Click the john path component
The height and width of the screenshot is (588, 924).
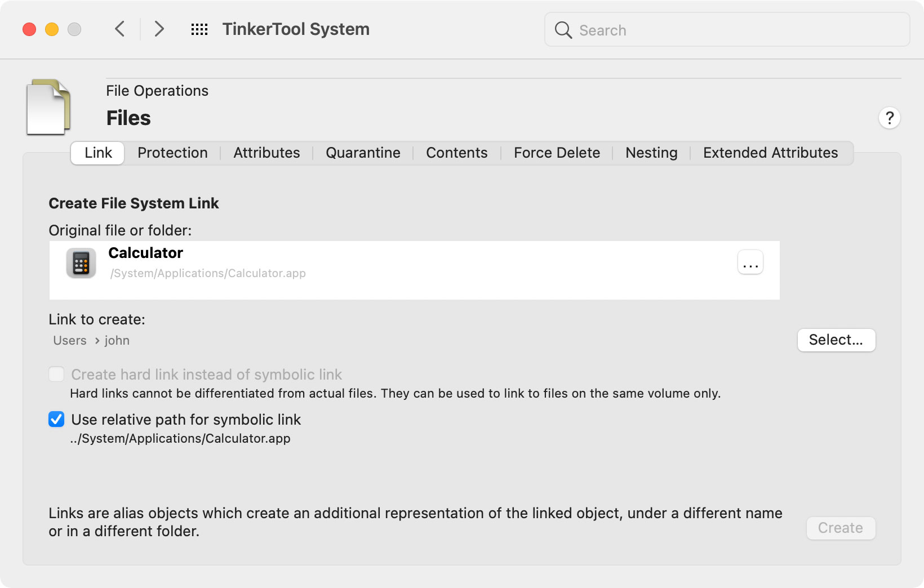pyautogui.click(x=117, y=341)
